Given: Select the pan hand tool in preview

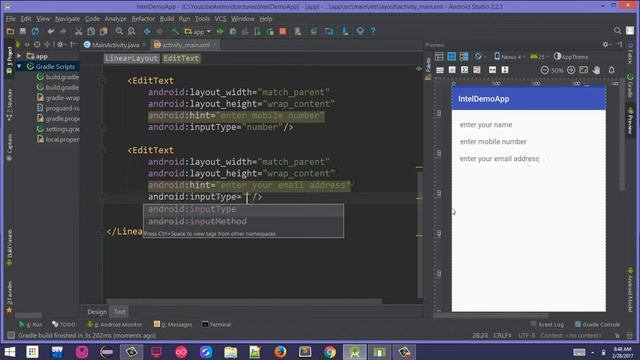Looking at the screenshot, I should click(x=596, y=70).
